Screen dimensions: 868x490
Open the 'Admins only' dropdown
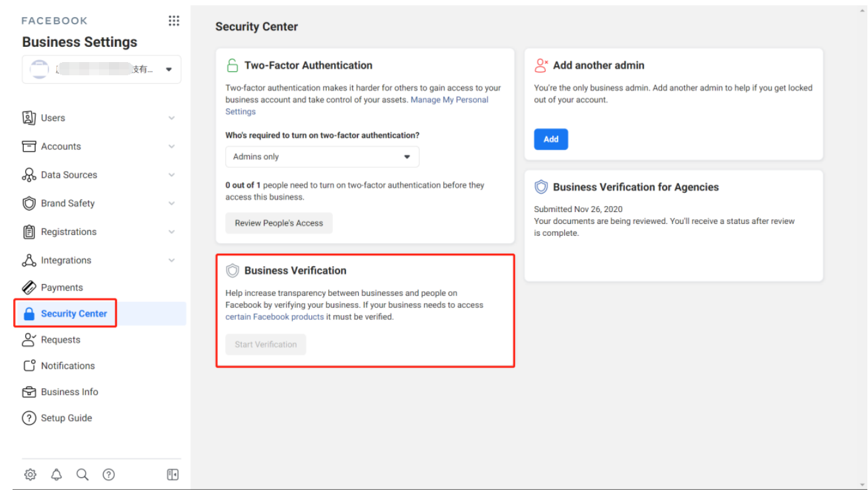322,157
